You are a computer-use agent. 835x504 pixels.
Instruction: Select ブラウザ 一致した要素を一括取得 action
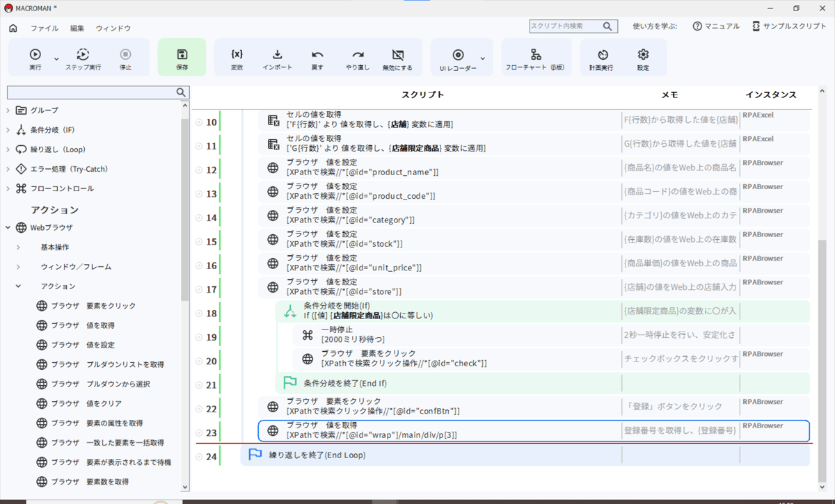100,442
